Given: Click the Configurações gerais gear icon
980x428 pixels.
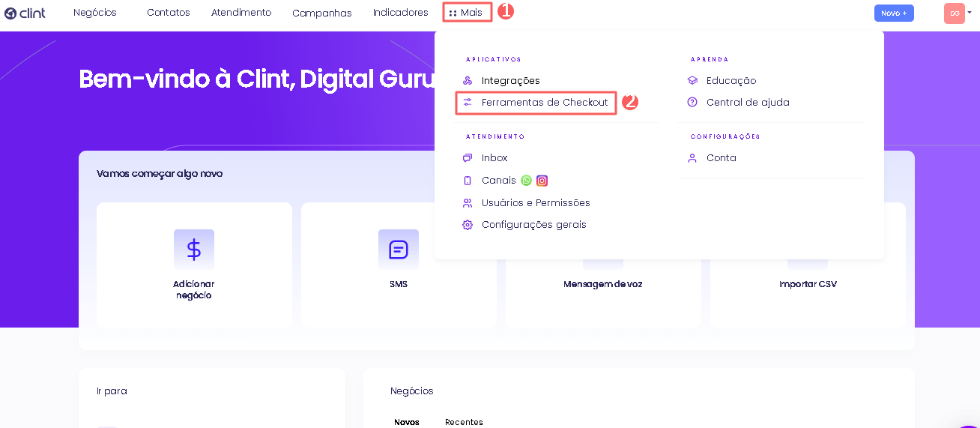Looking at the screenshot, I should [x=468, y=225].
